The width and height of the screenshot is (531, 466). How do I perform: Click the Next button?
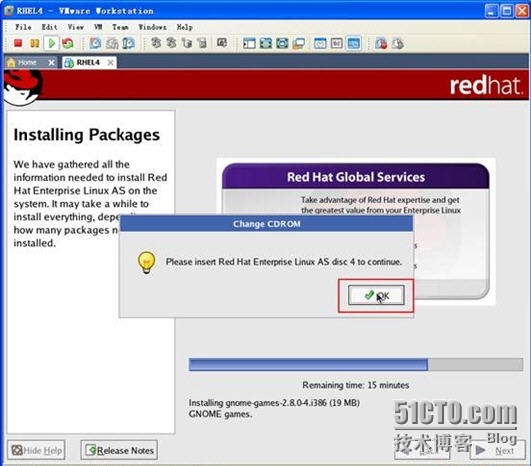(497, 451)
